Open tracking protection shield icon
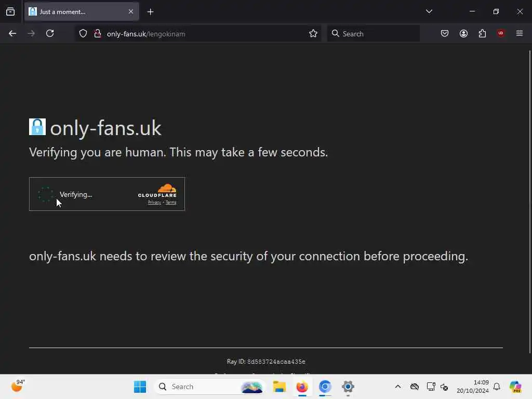 click(x=83, y=34)
